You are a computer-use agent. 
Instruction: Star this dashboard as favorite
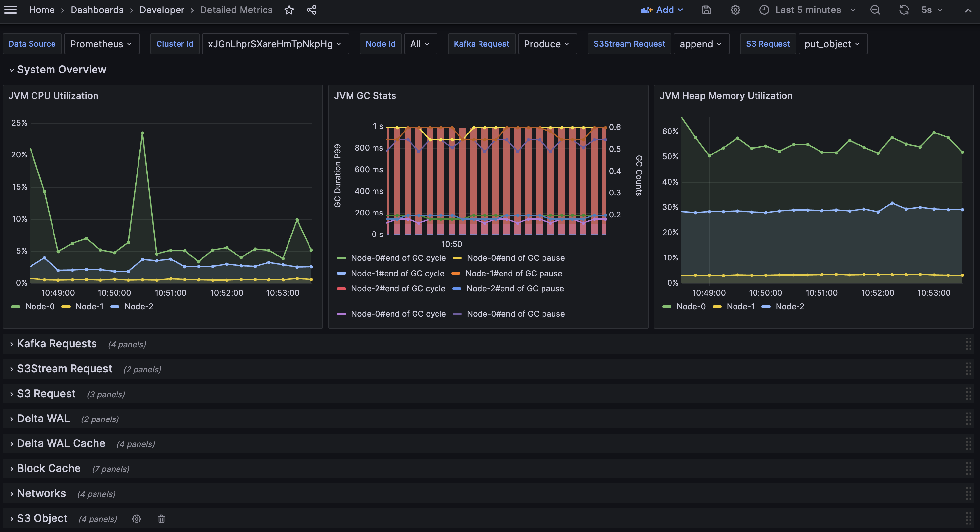[289, 10]
